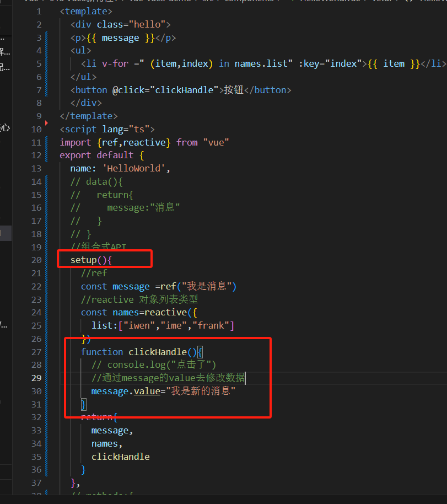Click the "我是新的消息" string on line 30

coord(201,392)
